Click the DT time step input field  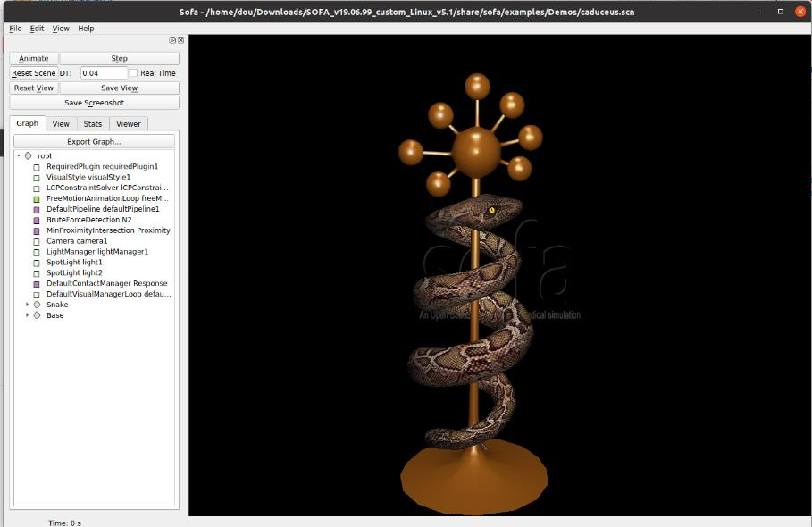(104, 73)
